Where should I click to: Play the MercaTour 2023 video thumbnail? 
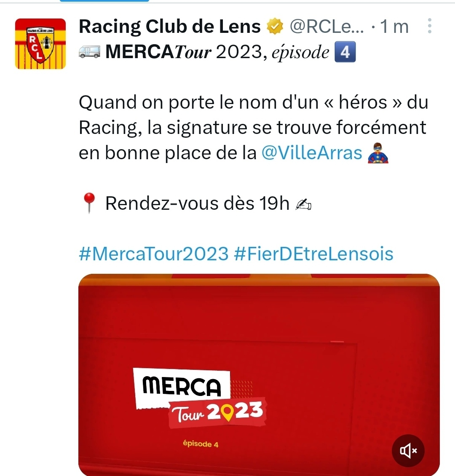pos(259,375)
